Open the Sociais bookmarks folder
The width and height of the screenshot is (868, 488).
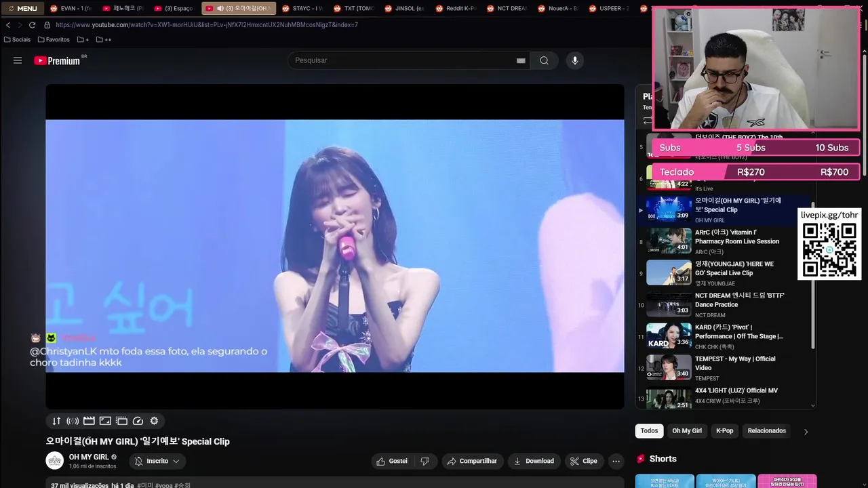17,39
